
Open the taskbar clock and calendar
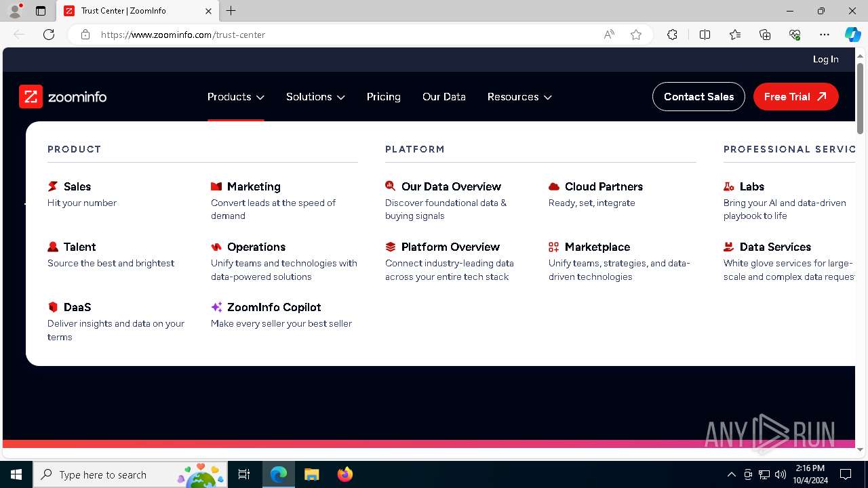(810, 474)
